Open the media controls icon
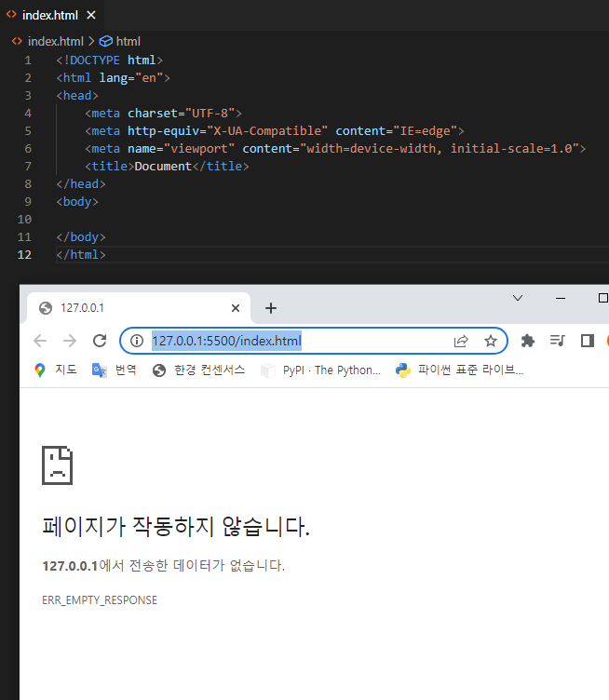This screenshot has height=700, width=609. [x=558, y=341]
